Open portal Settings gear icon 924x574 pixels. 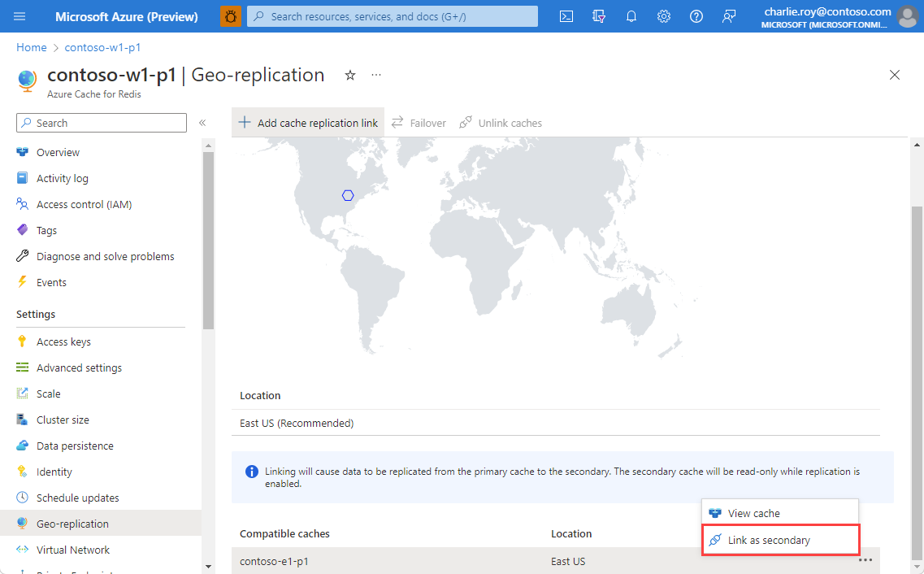664,16
